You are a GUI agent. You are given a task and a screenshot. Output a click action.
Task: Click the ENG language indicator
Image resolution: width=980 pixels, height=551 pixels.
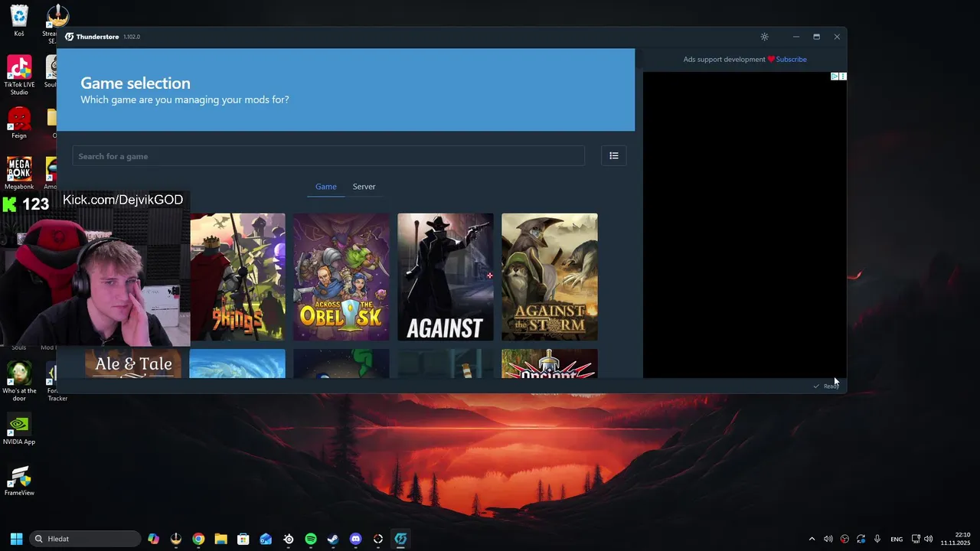click(x=897, y=539)
